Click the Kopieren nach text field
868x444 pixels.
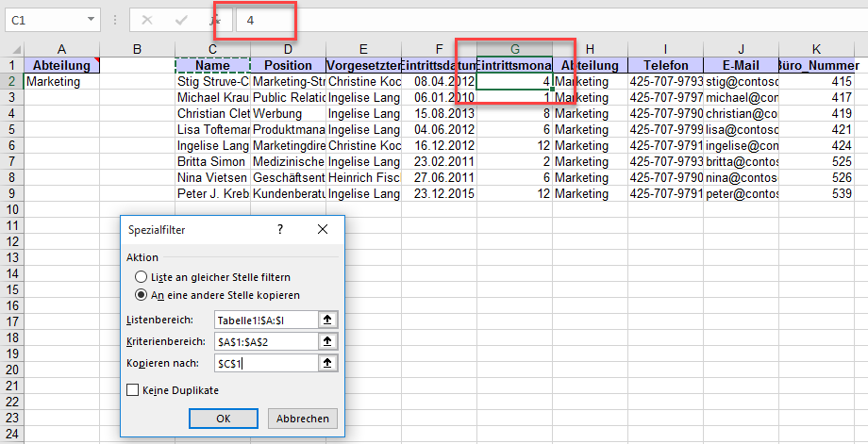coord(266,363)
